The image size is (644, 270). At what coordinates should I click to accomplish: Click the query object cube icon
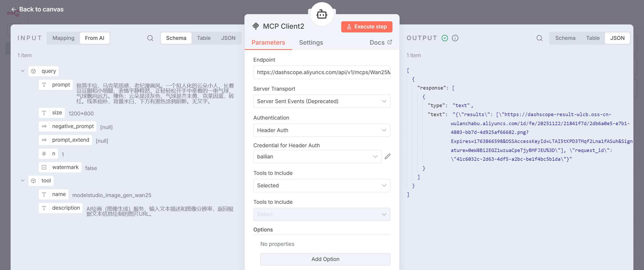[33, 71]
